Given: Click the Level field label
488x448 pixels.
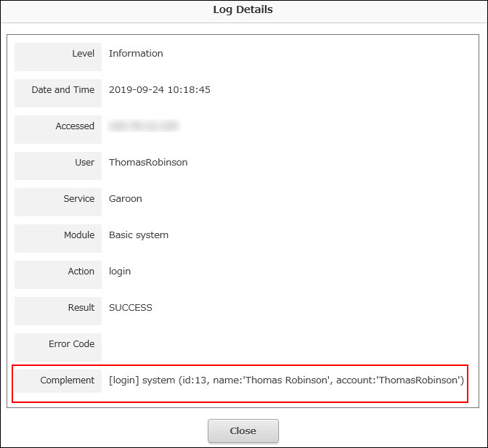Looking at the screenshot, I should pos(83,54).
